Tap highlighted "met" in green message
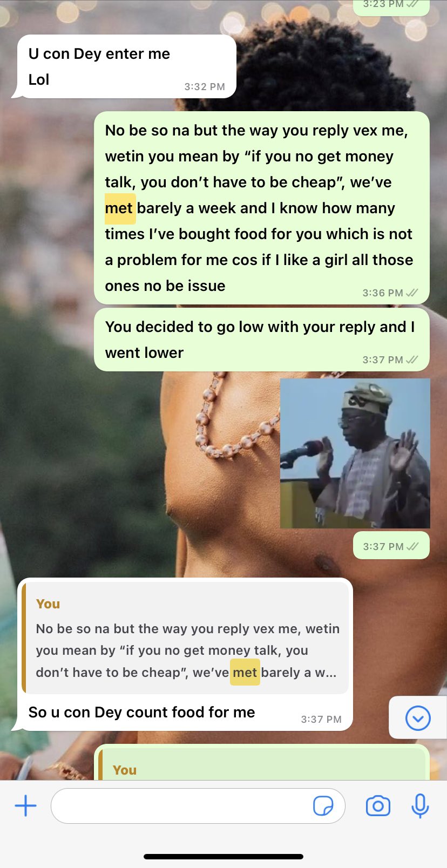Screen dimensions: 447x868 120,208
